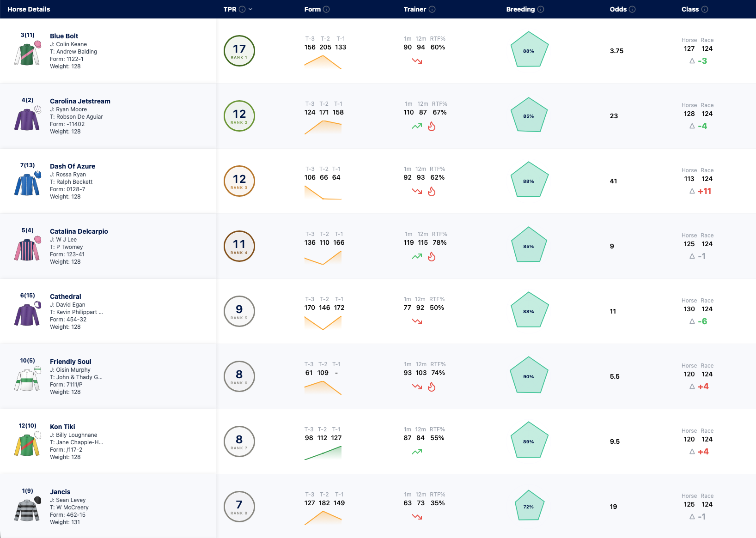Click Kon Tiki's green upward trend arrow
756x538 pixels.
[x=417, y=452]
